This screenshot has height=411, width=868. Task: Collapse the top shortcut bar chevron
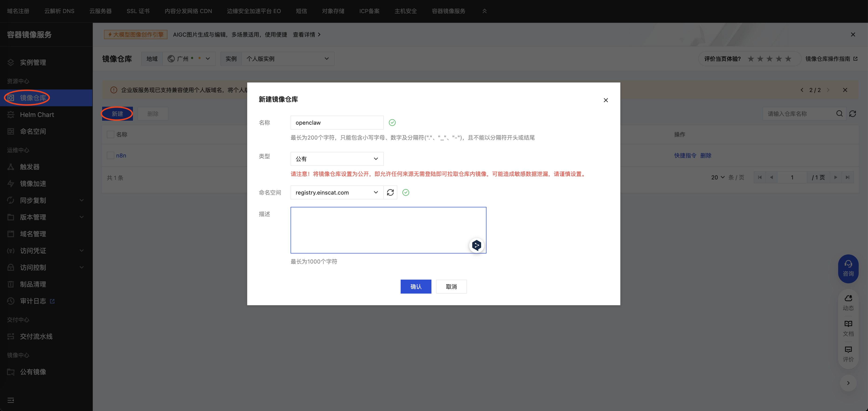[485, 11]
